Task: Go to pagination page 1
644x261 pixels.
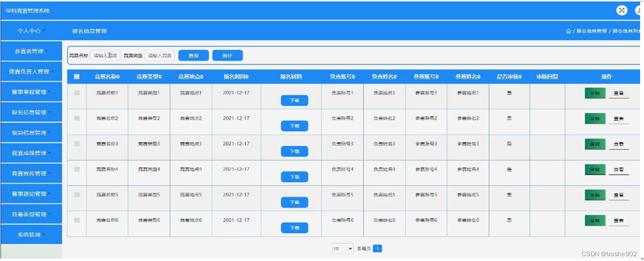Action: tap(378, 249)
